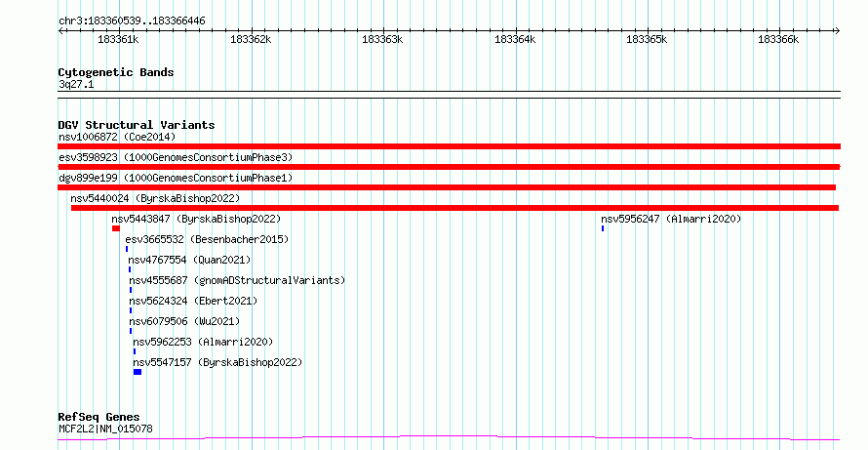Image resolution: width=868 pixels, height=450 pixels.
Task: Click the blue marker under nsv4555687
Action: point(131,290)
